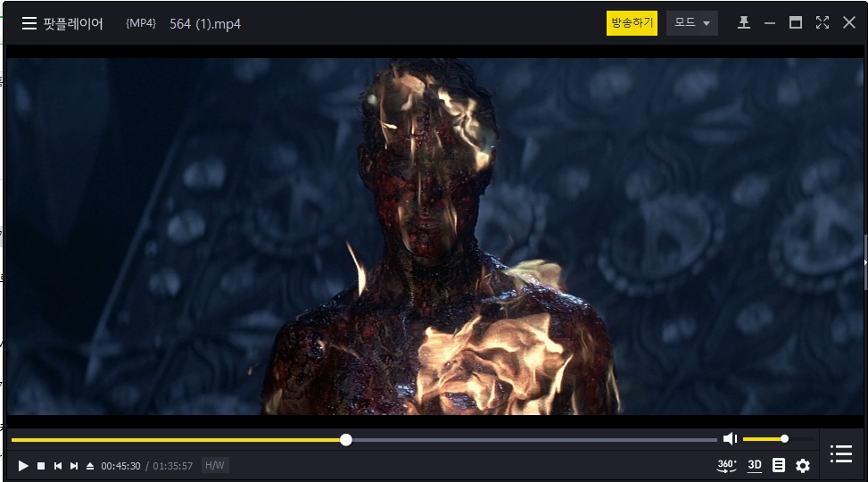868x482 pixels.
Task: Toggle 3D video mode
Action: point(755,465)
